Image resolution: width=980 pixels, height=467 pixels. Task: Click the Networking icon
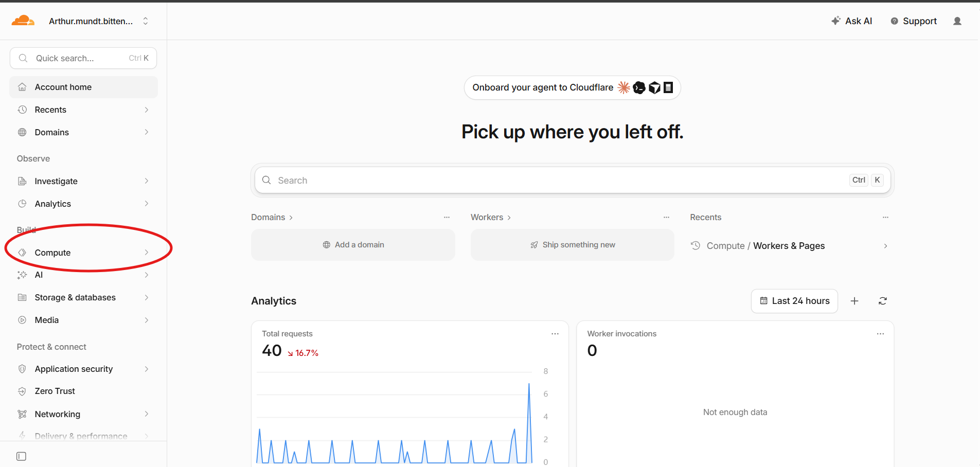point(22,414)
